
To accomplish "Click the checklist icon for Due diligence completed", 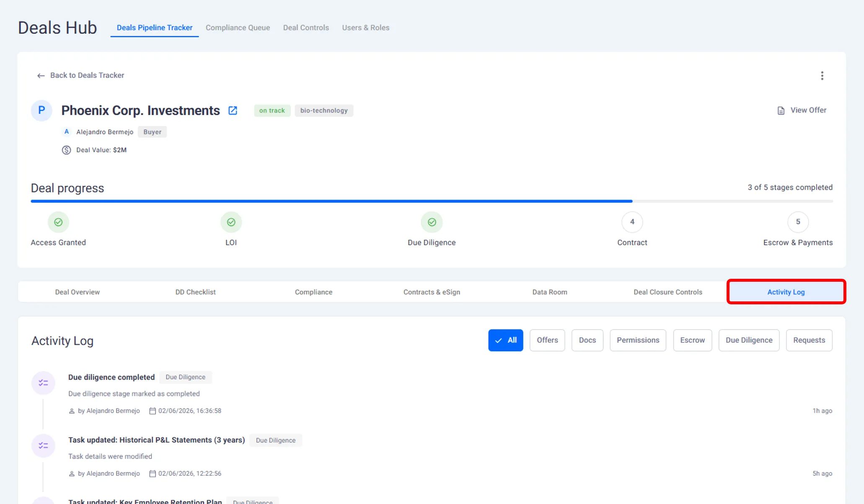I will coord(43,383).
